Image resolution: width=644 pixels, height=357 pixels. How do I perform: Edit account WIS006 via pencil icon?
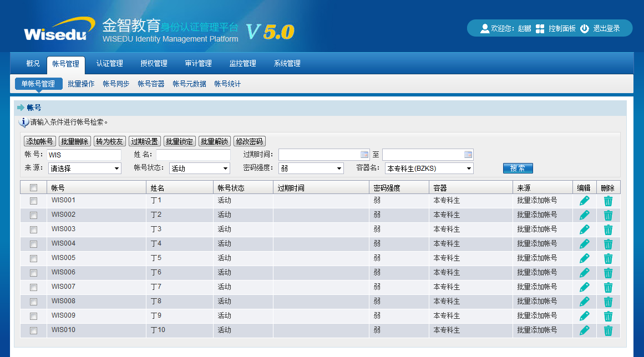click(584, 273)
